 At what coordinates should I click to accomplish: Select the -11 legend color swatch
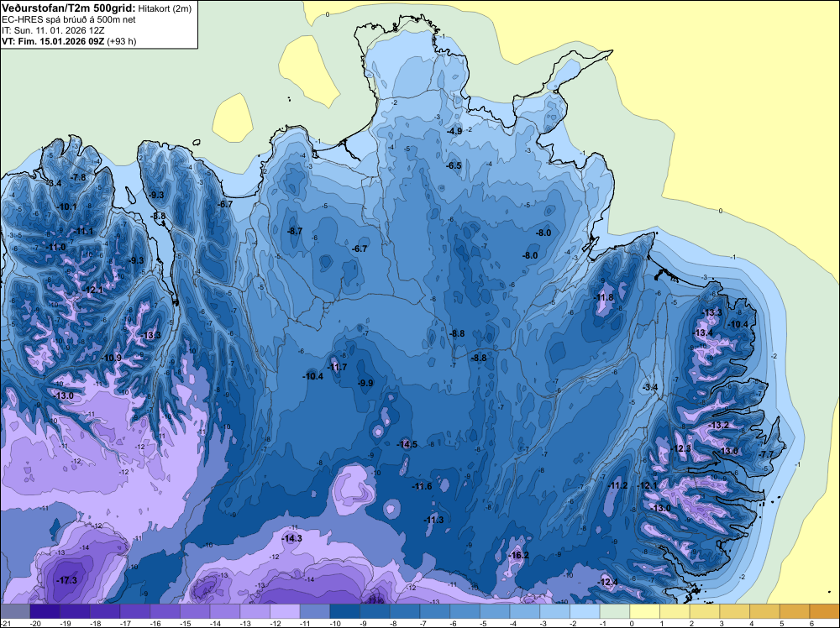click(315, 611)
